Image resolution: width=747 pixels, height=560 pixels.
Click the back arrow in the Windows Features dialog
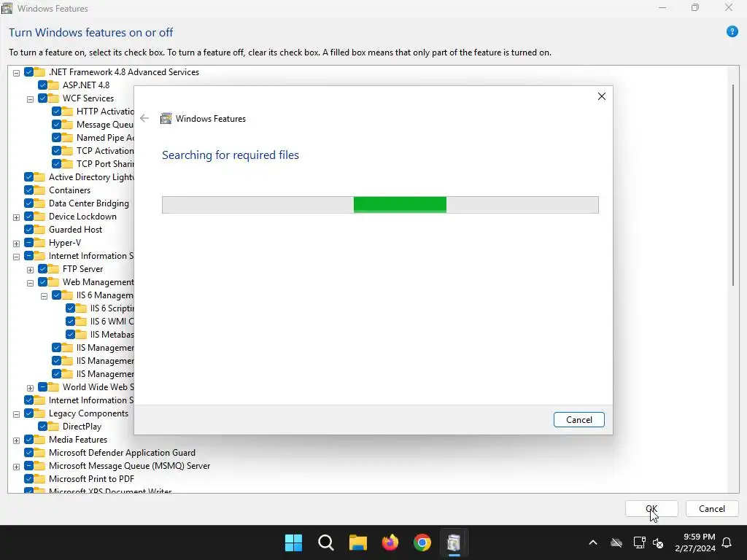[144, 118]
